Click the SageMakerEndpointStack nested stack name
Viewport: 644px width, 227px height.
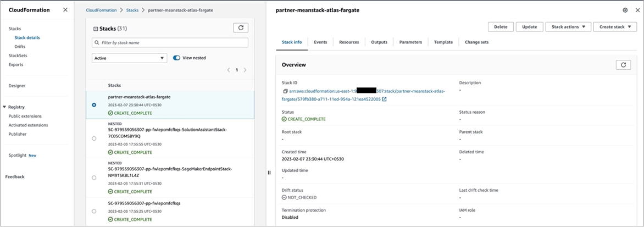(x=170, y=173)
